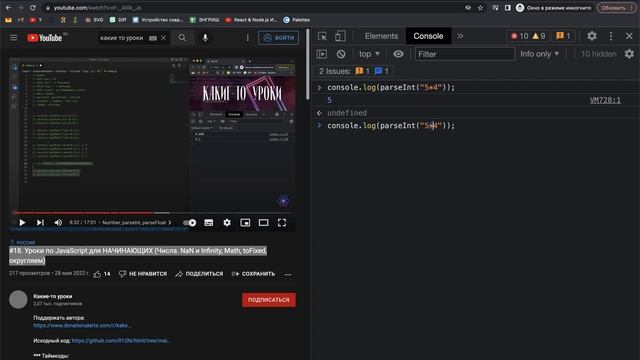Viewport: 640px width, 360px height.
Task: Open console settings gear
Action: tap(629, 54)
